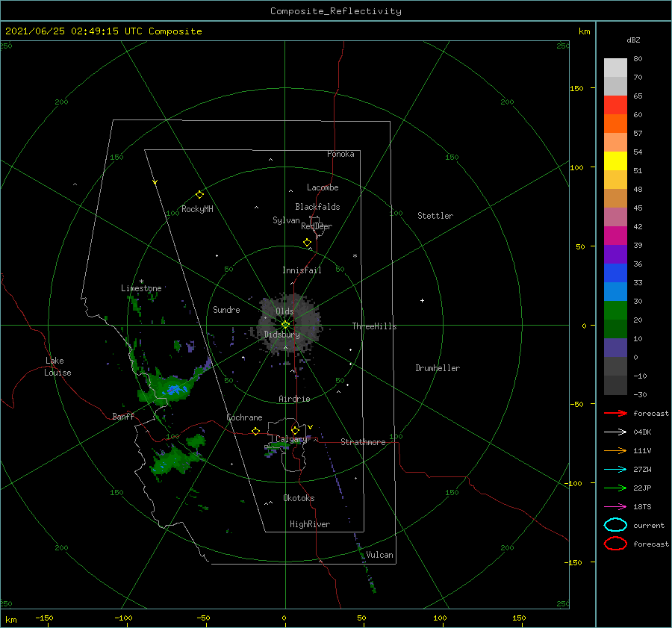Click the yellow diamond marker above Calgary
The image size is (672, 628).
coord(295,430)
